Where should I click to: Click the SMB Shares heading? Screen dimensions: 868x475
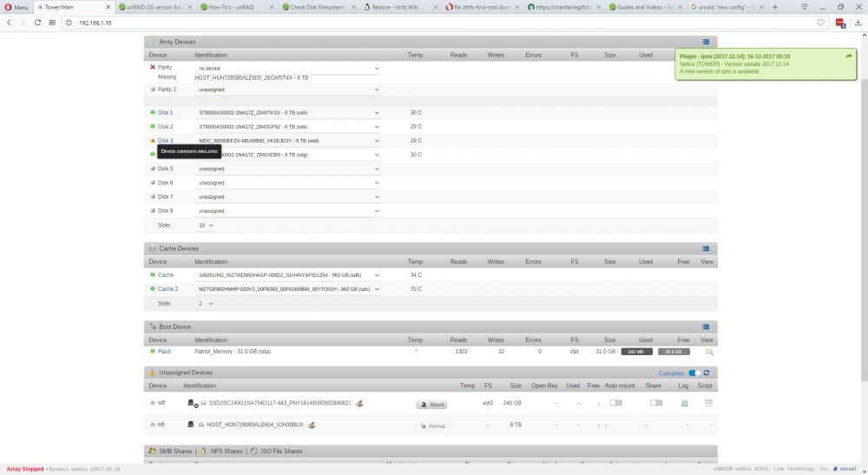click(x=175, y=452)
